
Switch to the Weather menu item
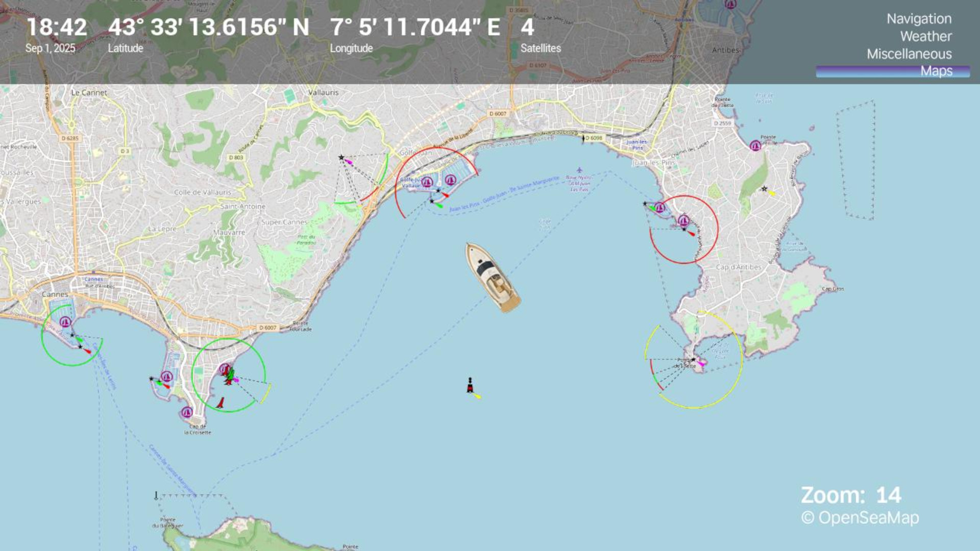coord(926,36)
